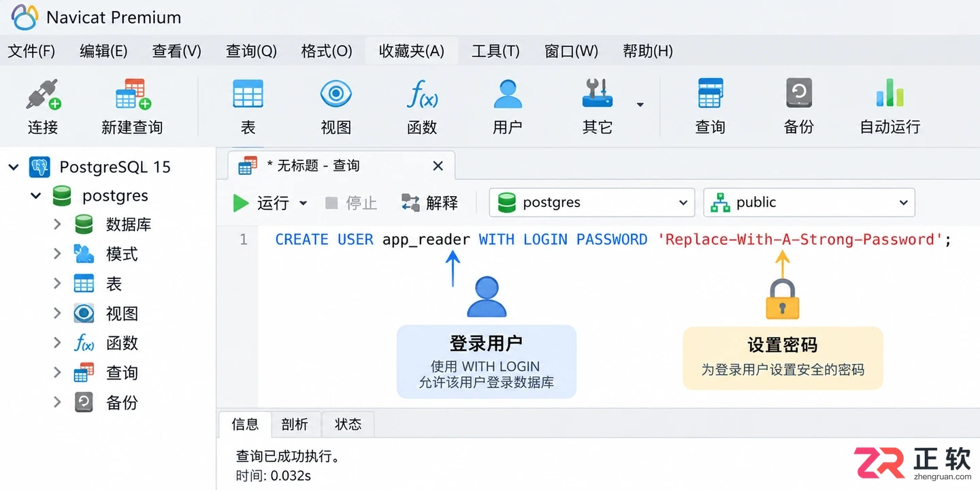Expand the 表 tree node
This screenshot has width=980, height=490.
pos(57,284)
